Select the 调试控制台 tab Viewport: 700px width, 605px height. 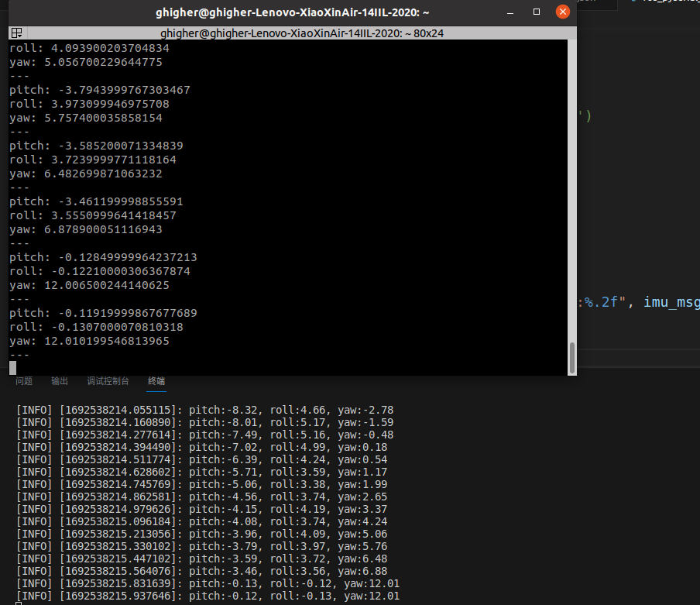click(108, 381)
